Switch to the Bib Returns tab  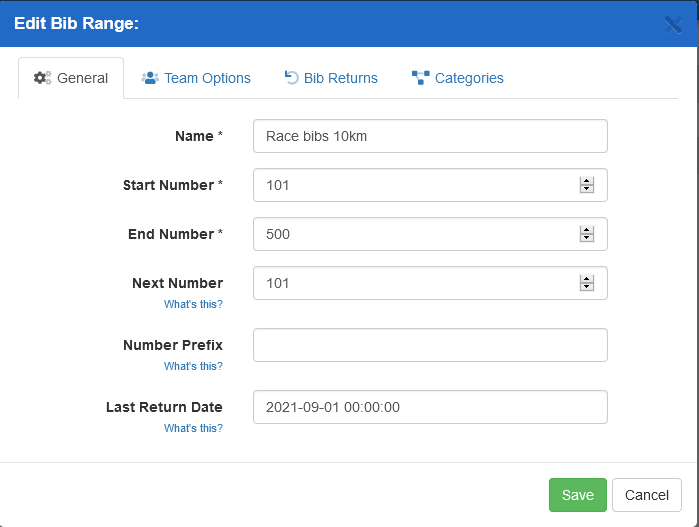point(340,78)
